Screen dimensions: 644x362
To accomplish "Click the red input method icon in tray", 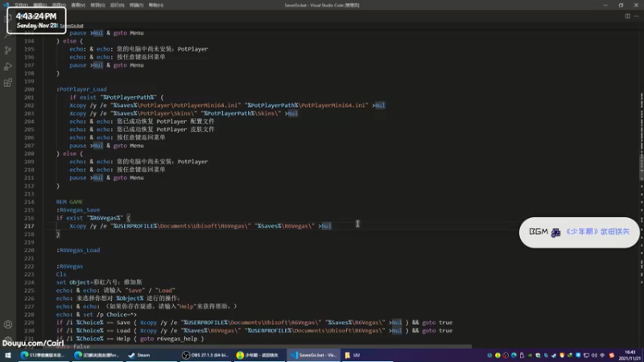I will click(x=612, y=356).
